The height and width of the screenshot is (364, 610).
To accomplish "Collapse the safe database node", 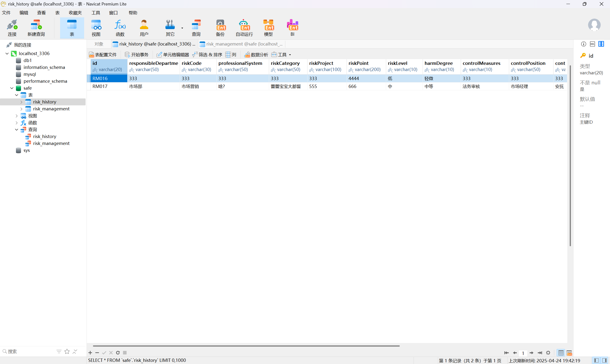I will (x=12, y=88).
